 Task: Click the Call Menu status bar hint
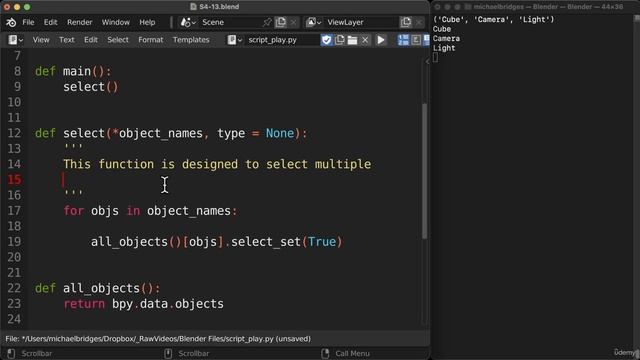(352, 353)
